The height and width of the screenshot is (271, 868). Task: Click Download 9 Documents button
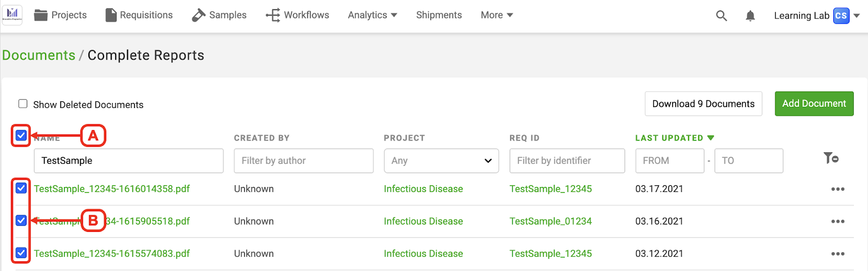coord(703,104)
